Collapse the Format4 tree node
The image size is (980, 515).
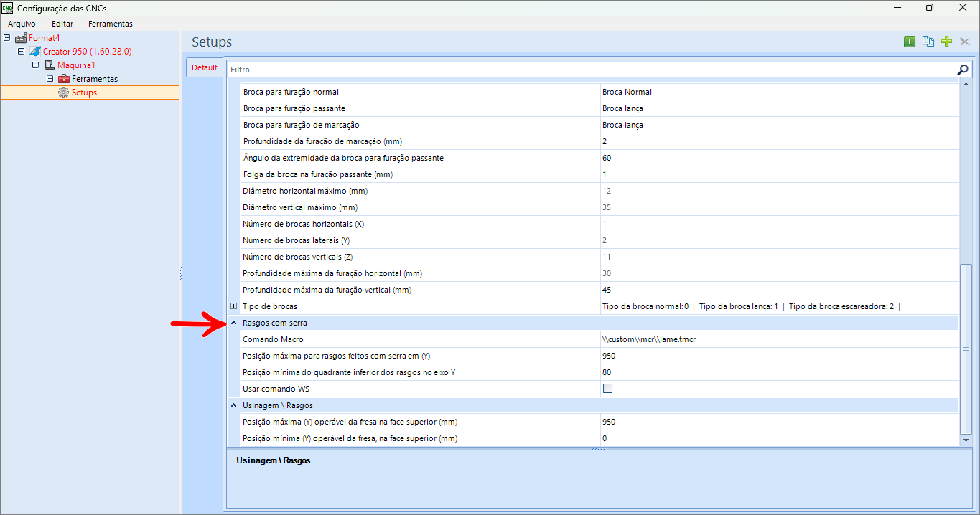click(x=7, y=38)
